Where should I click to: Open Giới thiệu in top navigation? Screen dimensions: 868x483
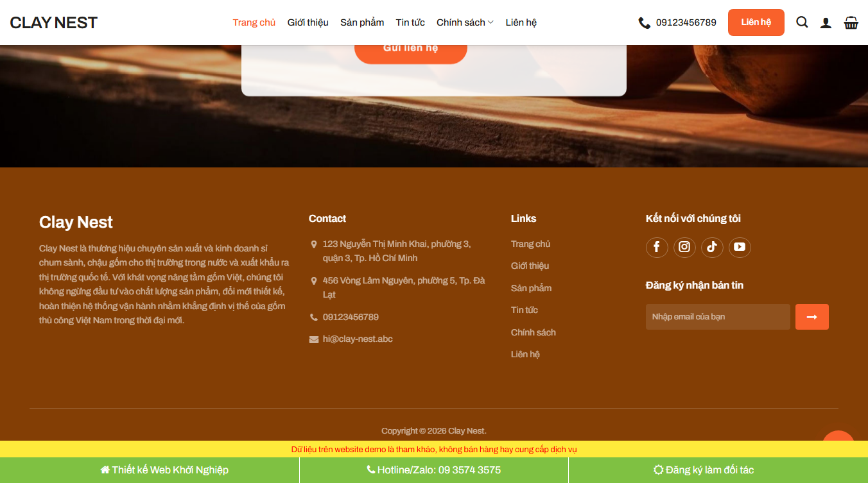[308, 22]
